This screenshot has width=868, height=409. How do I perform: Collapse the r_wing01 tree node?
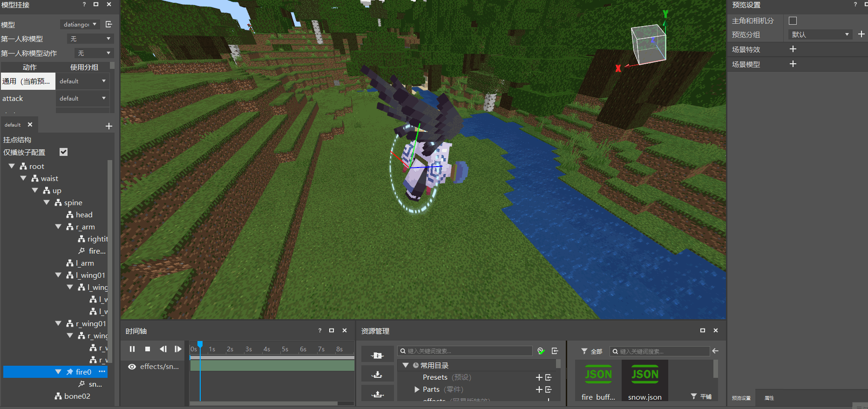[58, 323]
